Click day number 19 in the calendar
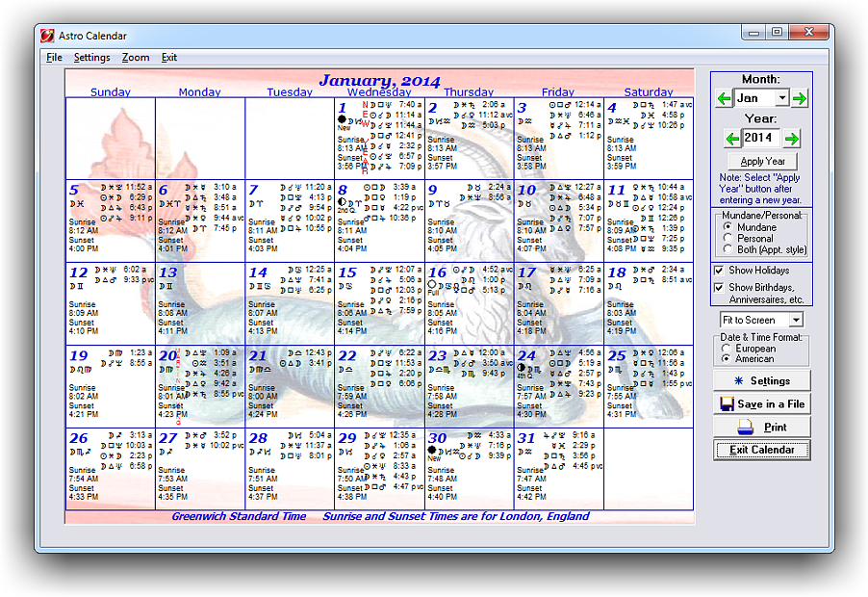The height and width of the screenshot is (597, 868). point(78,355)
